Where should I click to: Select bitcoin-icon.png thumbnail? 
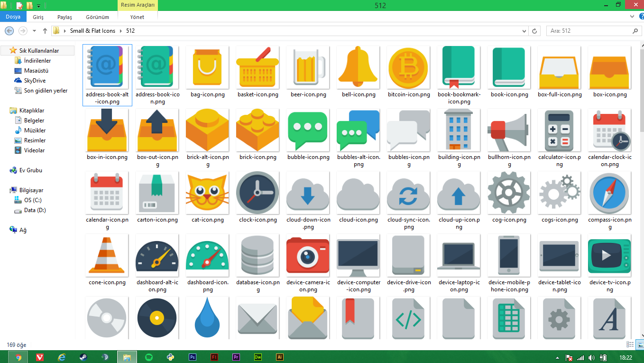click(409, 68)
